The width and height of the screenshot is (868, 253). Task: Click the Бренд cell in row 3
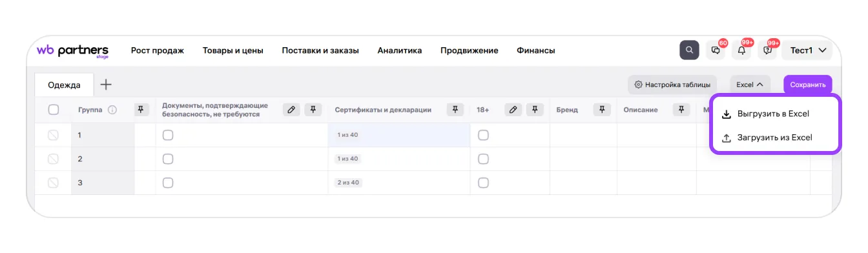click(583, 183)
